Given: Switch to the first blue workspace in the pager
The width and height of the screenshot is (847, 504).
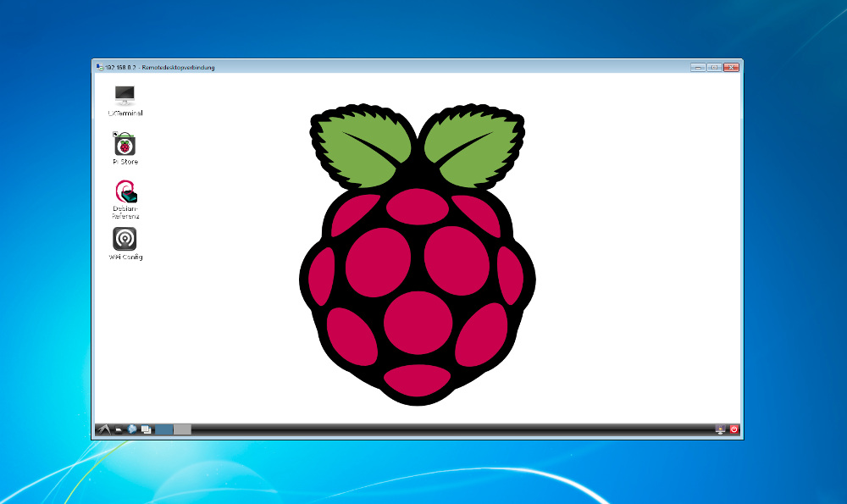Looking at the screenshot, I should coord(164,429).
